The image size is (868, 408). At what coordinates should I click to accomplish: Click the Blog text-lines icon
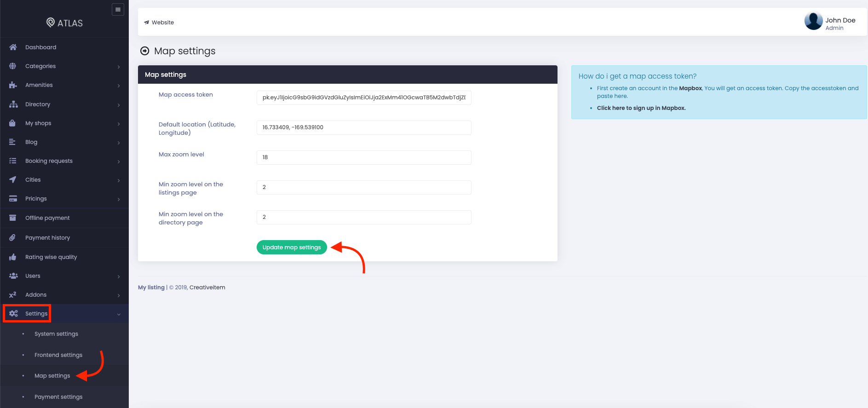point(12,142)
